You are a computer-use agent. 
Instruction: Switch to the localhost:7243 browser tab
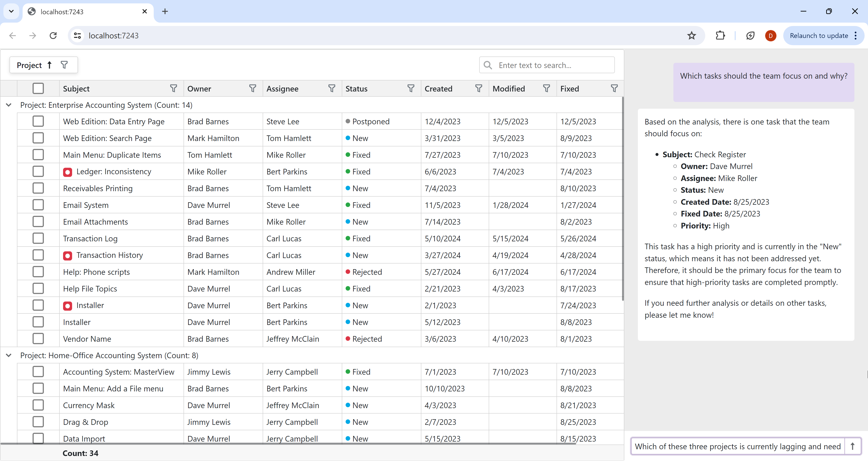(x=88, y=12)
